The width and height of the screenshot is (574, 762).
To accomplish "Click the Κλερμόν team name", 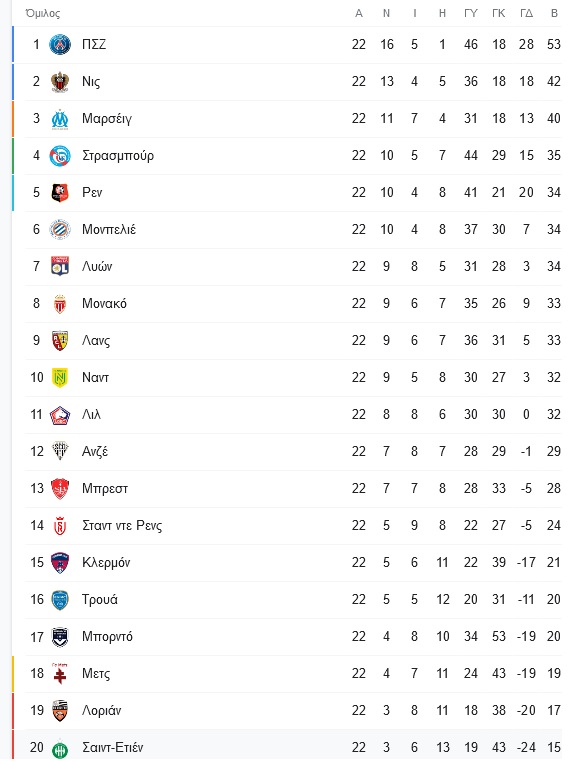I will pyautogui.click(x=106, y=563).
